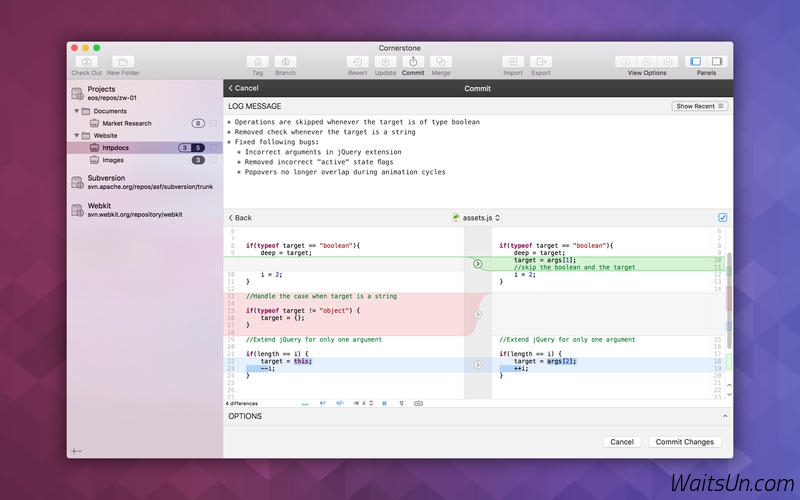Click the pilcrow invisibles icon
The height and width of the screenshot is (500, 800).
coord(402,403)
